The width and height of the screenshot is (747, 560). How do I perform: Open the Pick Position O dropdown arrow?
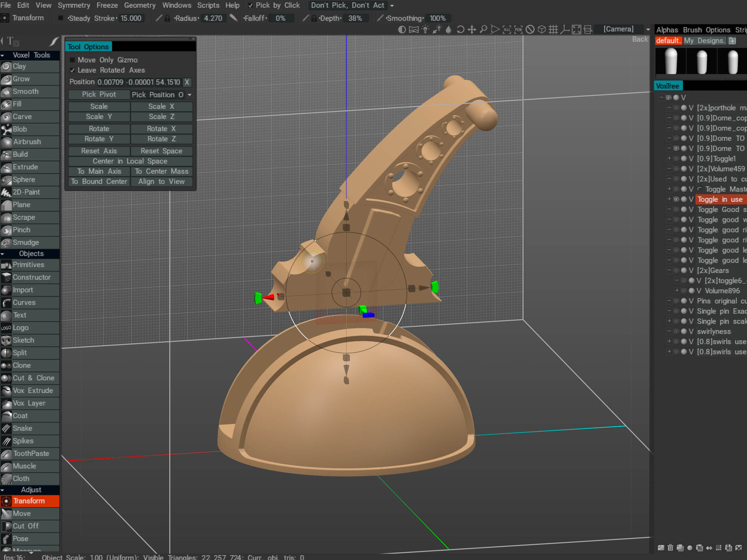pyautogui.click(x=190, y=95)
